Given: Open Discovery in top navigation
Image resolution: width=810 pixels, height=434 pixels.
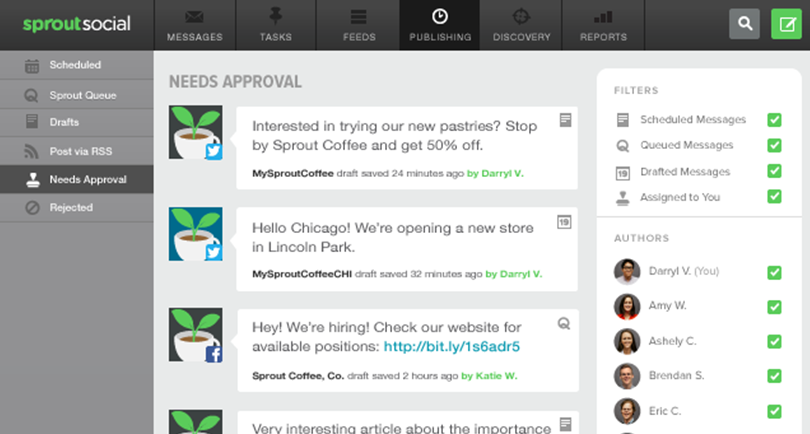Looking at the screenshot, I should tap(521, 25).
